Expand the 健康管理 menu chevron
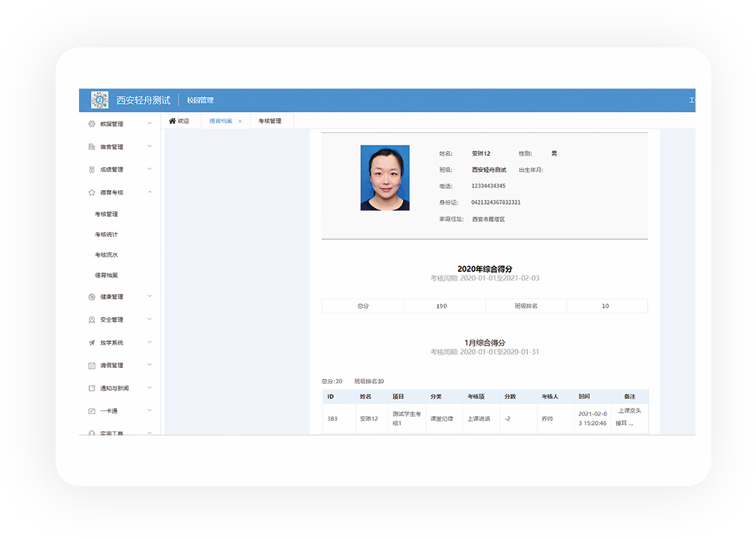 click(x=150, y=297)
